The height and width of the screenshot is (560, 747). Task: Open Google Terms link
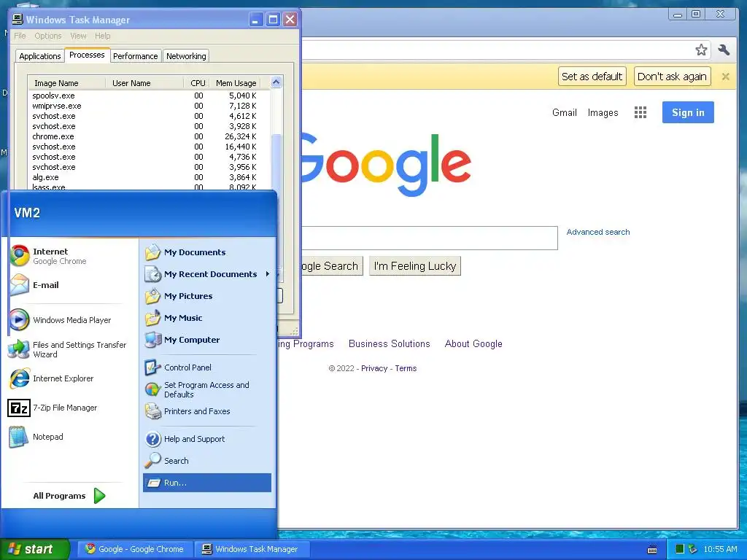coord(406,368)
